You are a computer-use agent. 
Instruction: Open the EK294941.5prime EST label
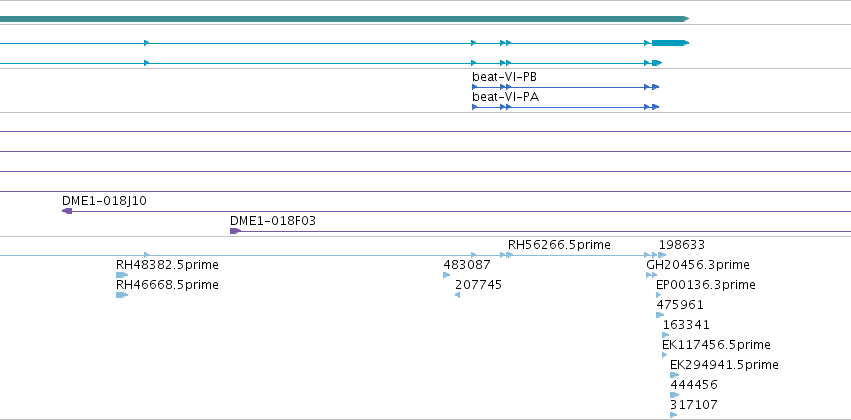pos(724,365)
